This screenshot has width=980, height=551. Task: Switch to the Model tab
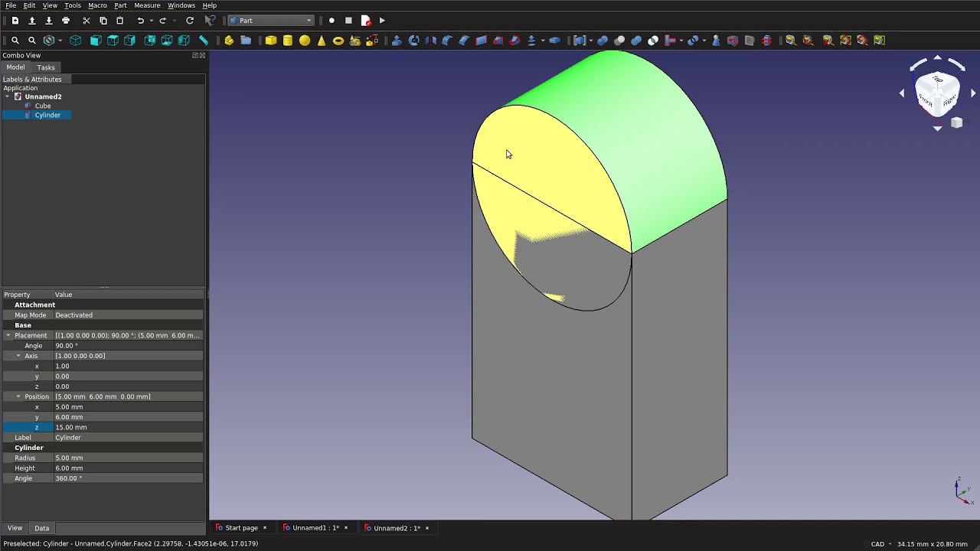pos(15,67)
